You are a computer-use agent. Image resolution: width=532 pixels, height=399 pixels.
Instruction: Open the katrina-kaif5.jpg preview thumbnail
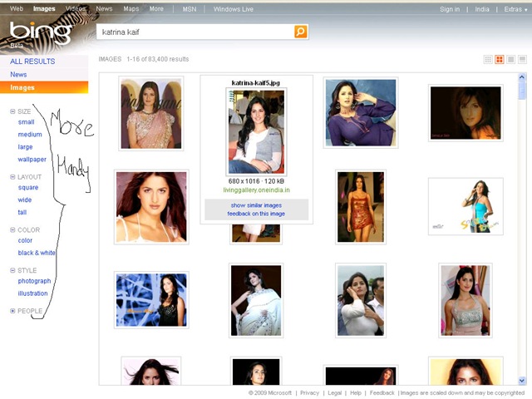[x=256, y=131]
